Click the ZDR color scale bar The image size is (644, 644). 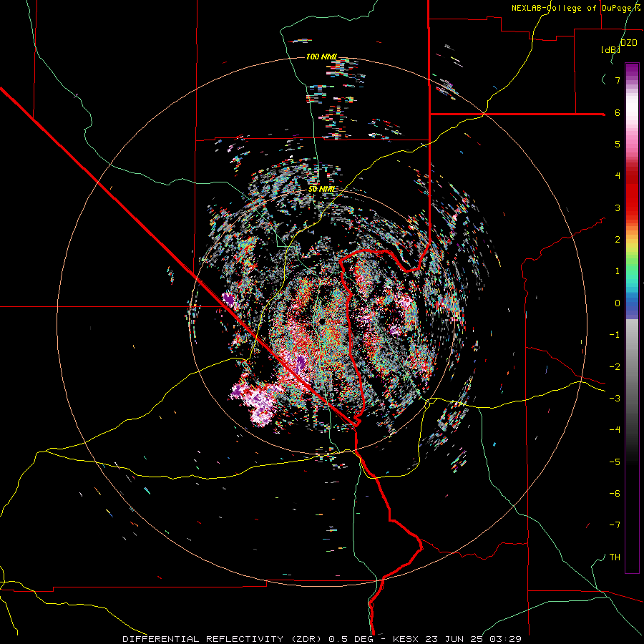[x=632, y=318]
